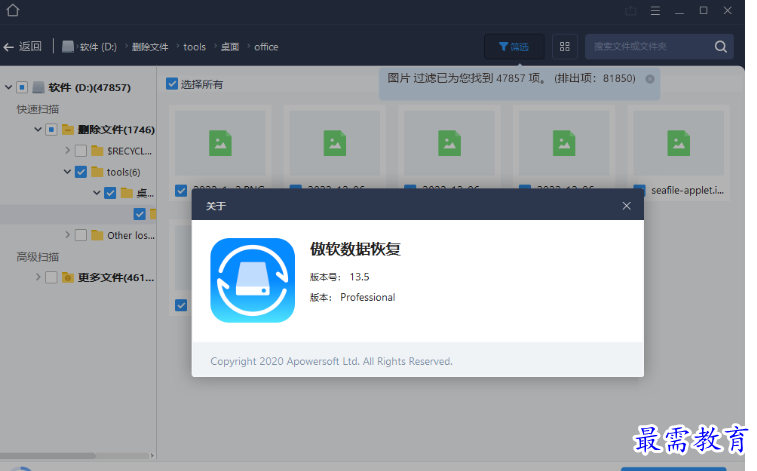Open 软件 (D:) breadcrumb
757x471 pixels.
[98, 47]
